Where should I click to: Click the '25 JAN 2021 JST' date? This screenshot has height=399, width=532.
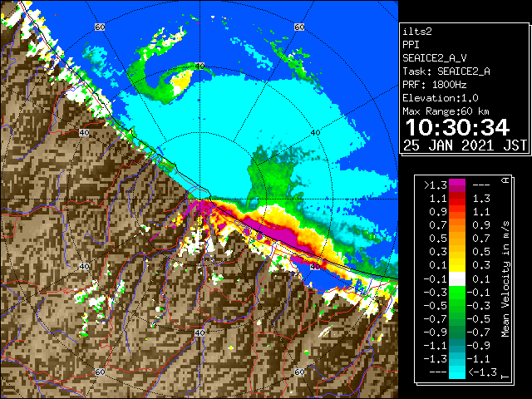[465, 145]
